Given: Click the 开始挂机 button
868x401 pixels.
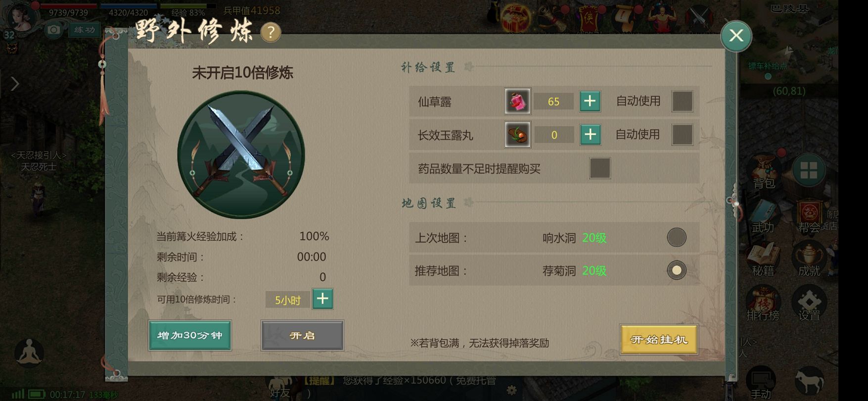Looking at the screenshot, I should [x=659, y=340].
